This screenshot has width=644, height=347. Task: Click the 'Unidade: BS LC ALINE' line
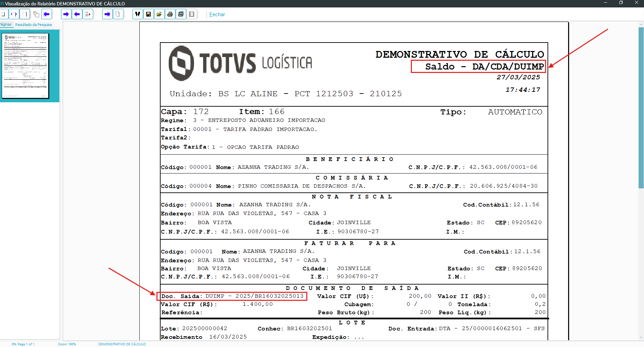pyautogui.click(x=286, y=94)
